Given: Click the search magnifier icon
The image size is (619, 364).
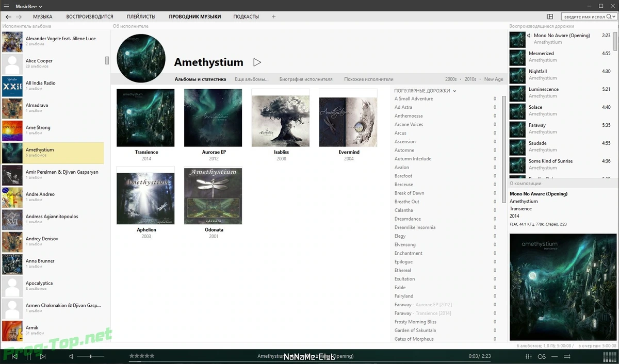Looking at the screenshot, I should [x=610, y=16].
